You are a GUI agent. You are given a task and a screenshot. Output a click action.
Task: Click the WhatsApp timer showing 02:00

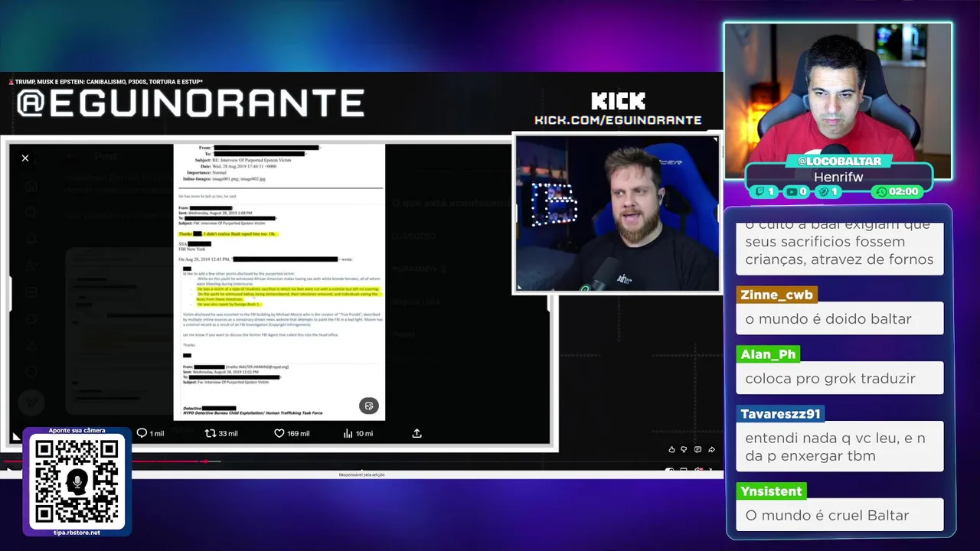pyautogui.click(x=897, y=191)
